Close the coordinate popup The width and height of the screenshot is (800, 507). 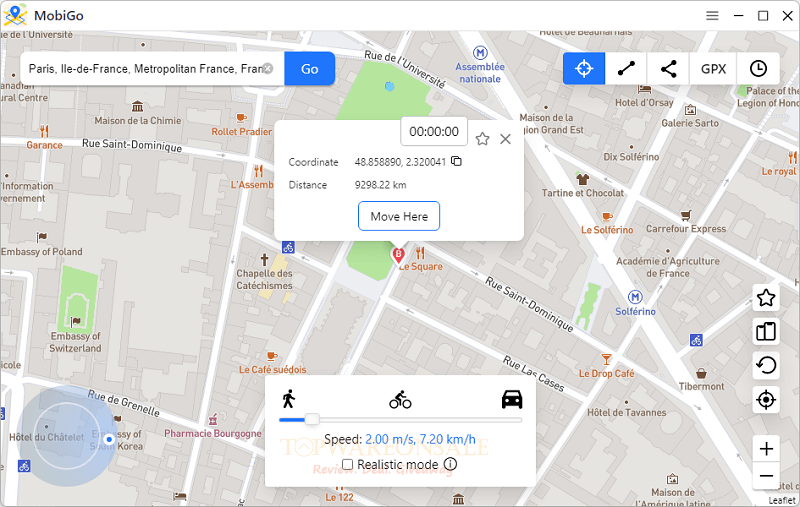[x=505, y=139]
